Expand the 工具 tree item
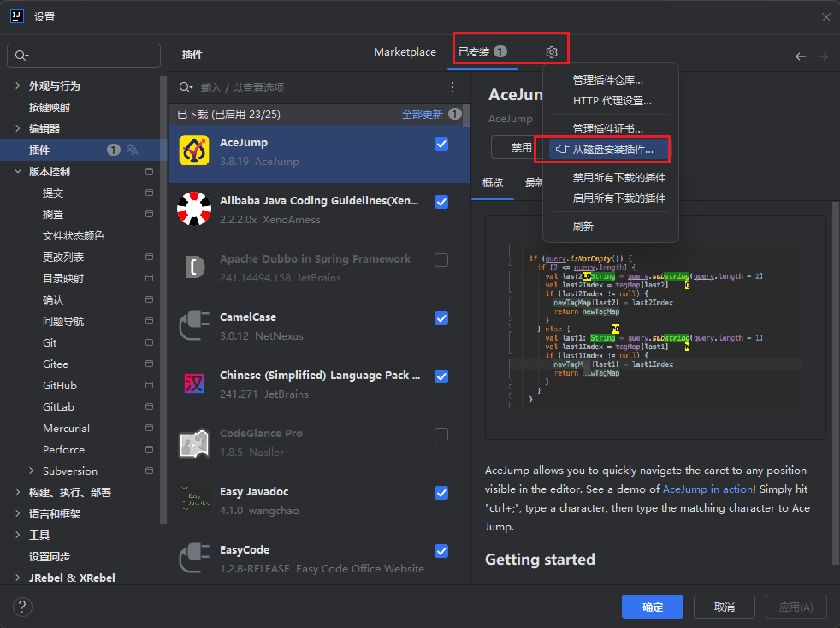The image size is (840, 628). pyautogui.click(x=16, y=535)
